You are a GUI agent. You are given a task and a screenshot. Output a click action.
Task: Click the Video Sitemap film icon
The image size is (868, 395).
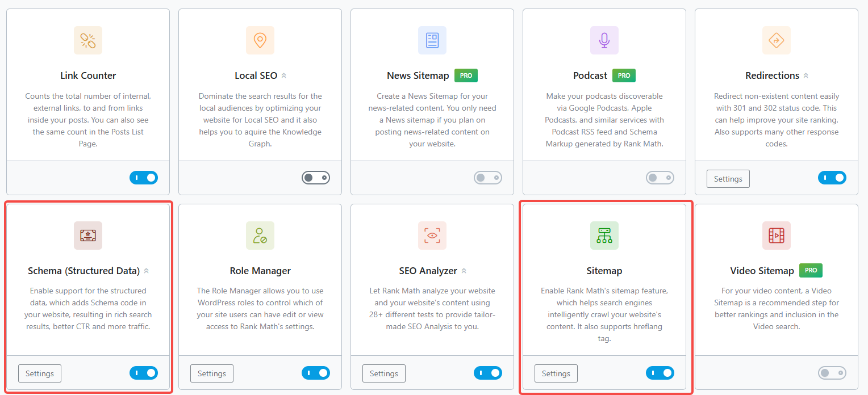pyautogui.click(x=777, y=236)
